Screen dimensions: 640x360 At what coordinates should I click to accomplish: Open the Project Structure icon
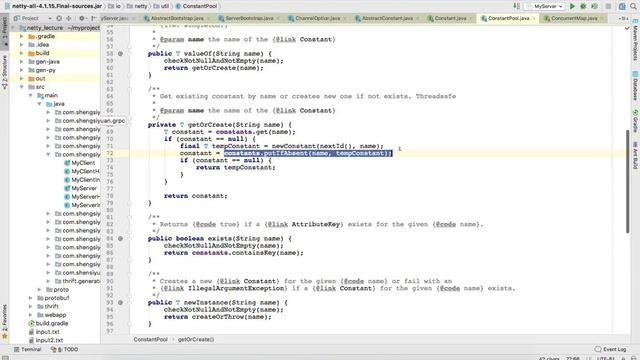pyautogui.click(x=622, y=6)
